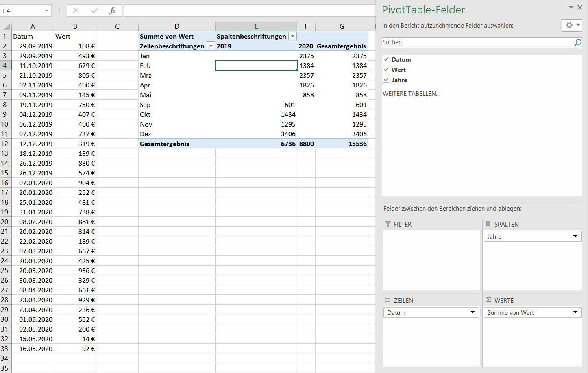Click value cell 14 €
The image size is (588, 373).
point(75,339)
